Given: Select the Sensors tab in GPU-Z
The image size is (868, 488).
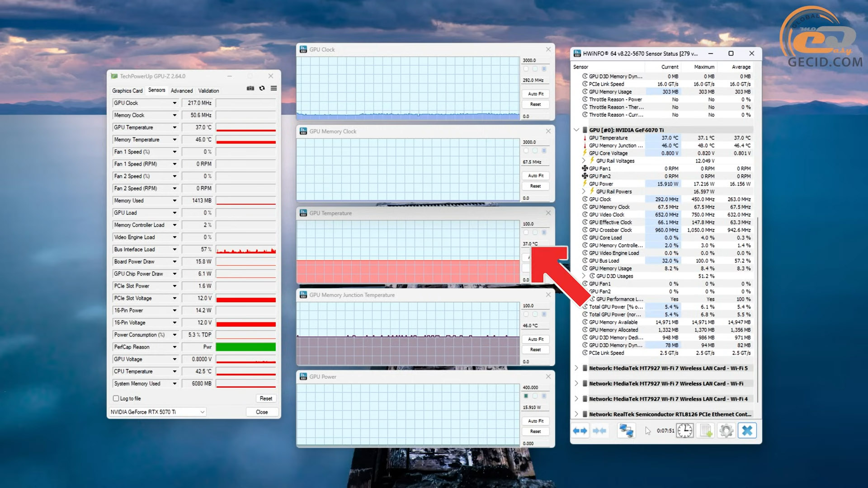Looking at the screenshot, I should pos(157,90).
